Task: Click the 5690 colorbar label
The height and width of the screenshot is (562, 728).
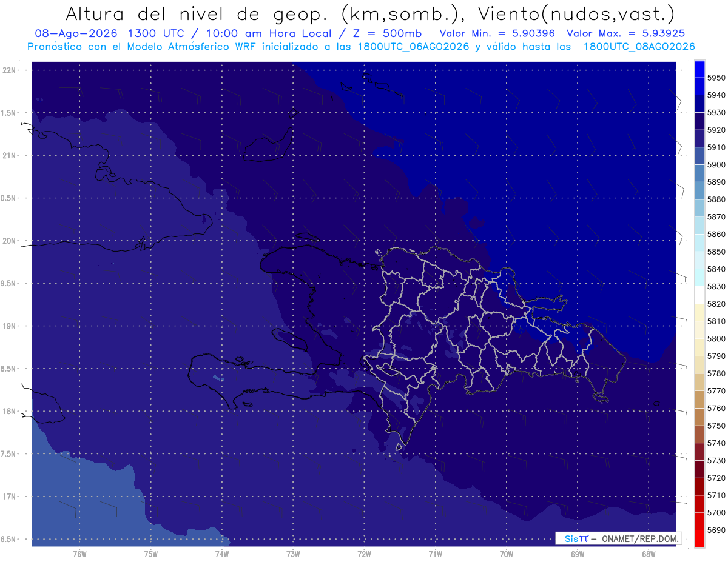Action: 716,530
